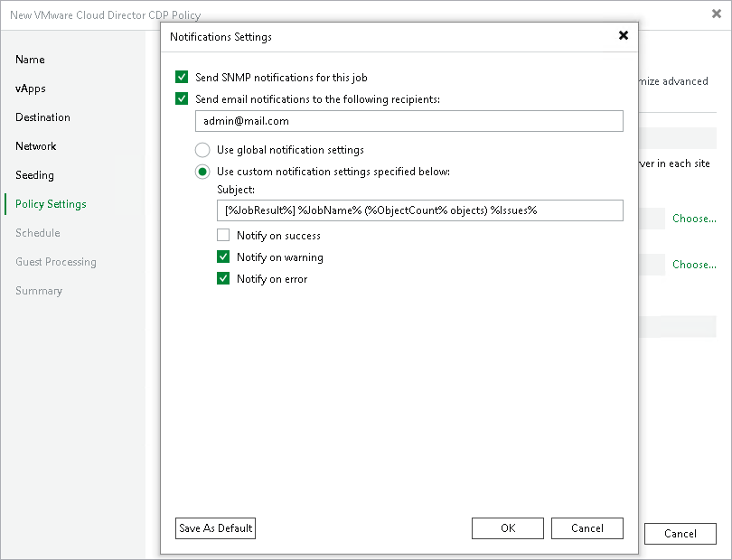Select Use custom notification settings option
732x560 pixels.
202,172
